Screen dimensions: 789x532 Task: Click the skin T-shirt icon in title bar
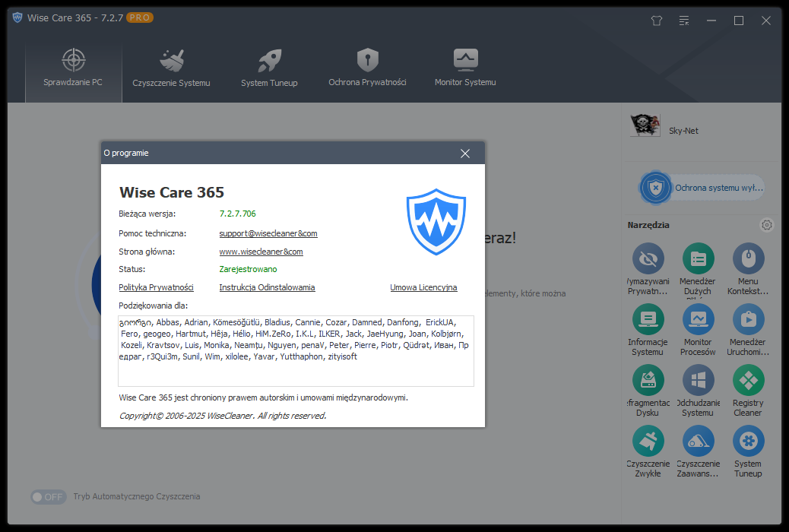(x=656, y=21)
